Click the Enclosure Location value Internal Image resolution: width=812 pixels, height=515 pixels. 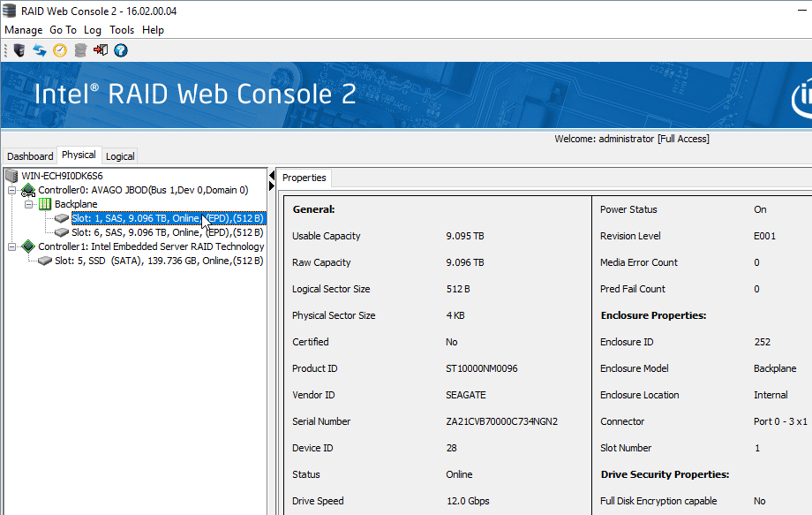tap(771, 395)
